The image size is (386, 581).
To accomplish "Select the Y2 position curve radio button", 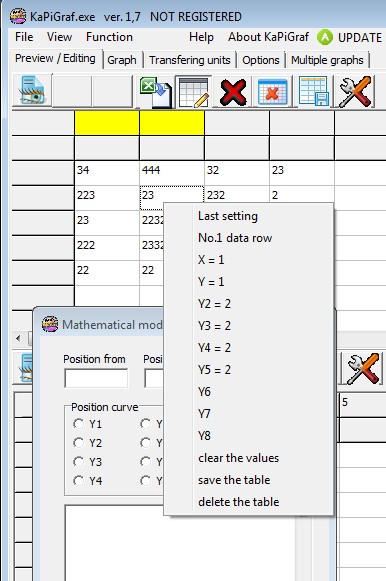I will [79, 442].
